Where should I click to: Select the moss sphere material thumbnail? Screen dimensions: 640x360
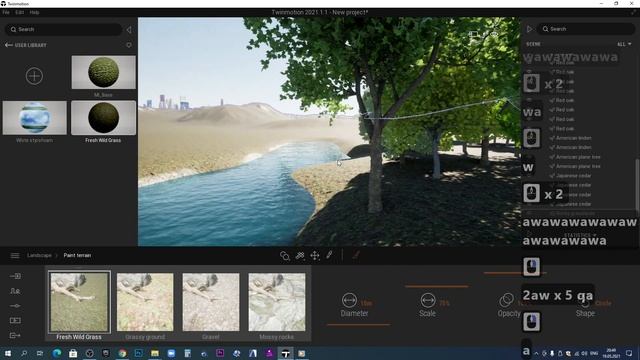pyautogui.click(x=104, y=73)
